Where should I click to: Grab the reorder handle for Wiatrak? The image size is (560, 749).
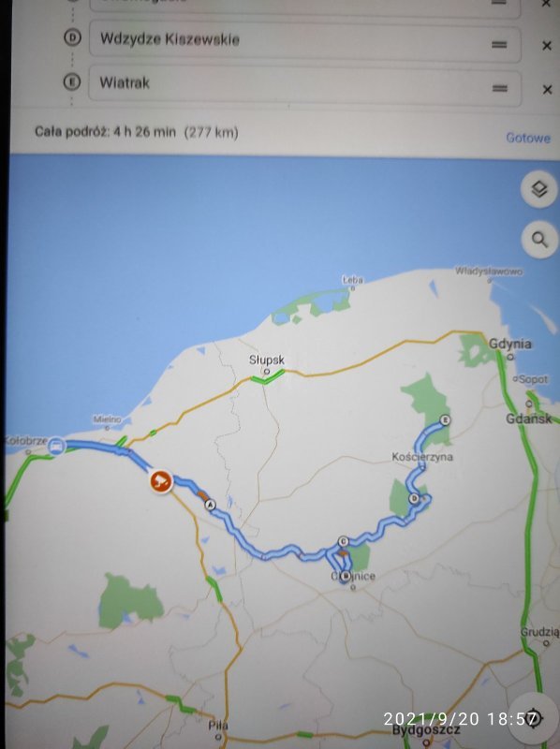coord(500,88)
